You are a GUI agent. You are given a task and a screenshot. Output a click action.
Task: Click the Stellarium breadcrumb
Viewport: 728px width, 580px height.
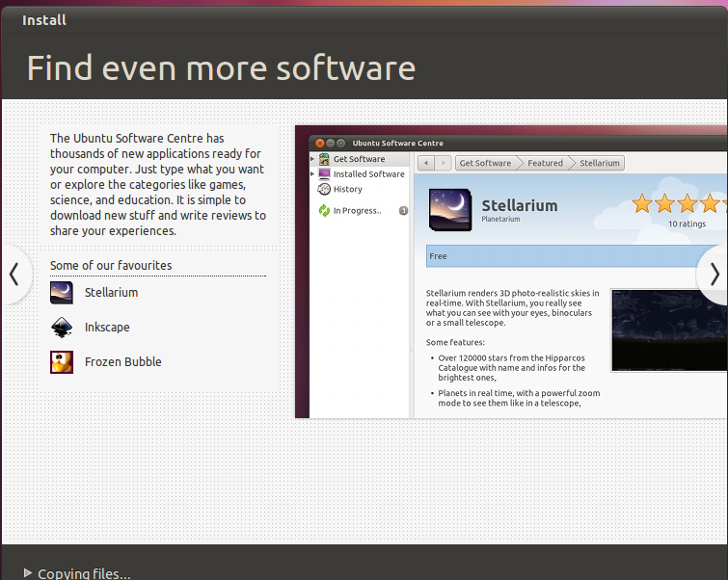[x=600, y=163]
